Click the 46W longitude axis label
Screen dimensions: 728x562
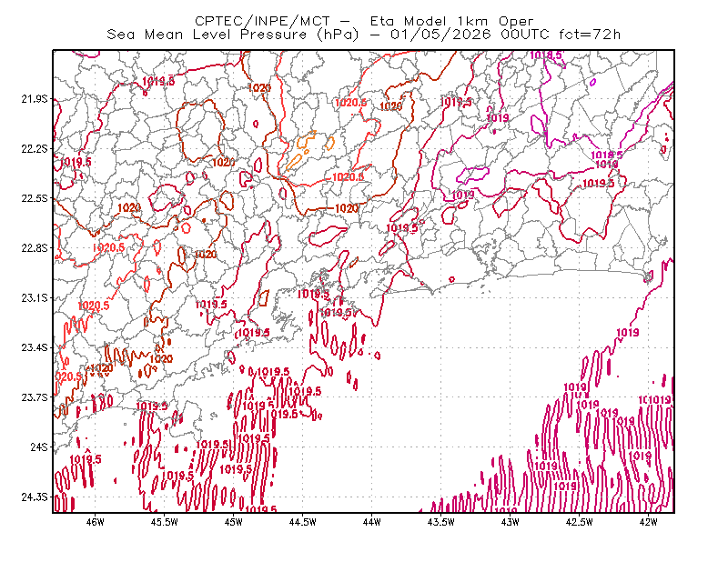point(96,522)
